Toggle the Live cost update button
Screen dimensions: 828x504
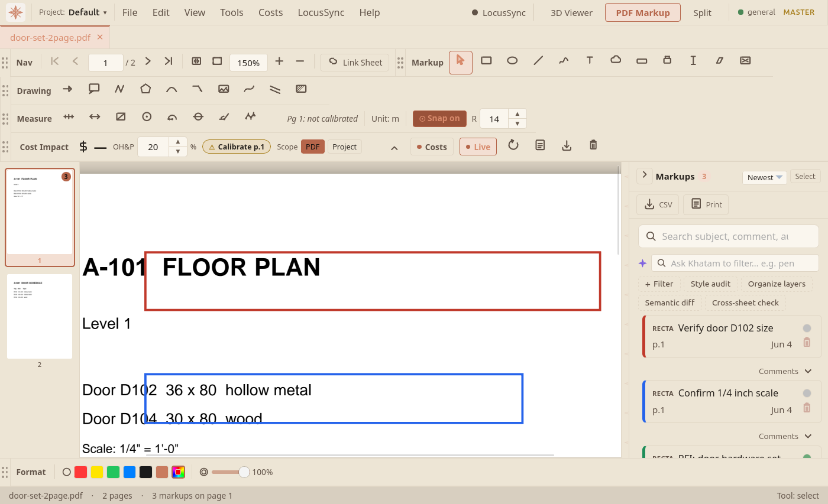point(478,147)
